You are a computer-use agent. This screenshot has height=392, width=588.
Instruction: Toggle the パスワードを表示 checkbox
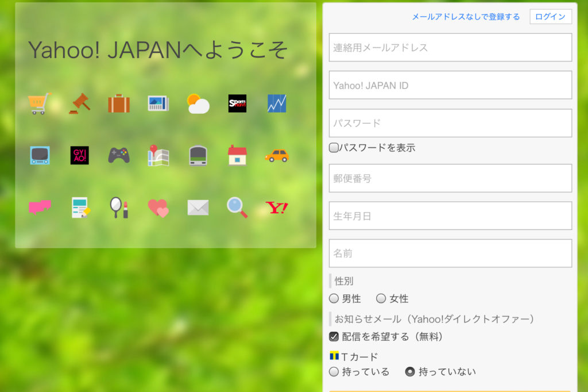pyautogui.click(x=334, y=148)
